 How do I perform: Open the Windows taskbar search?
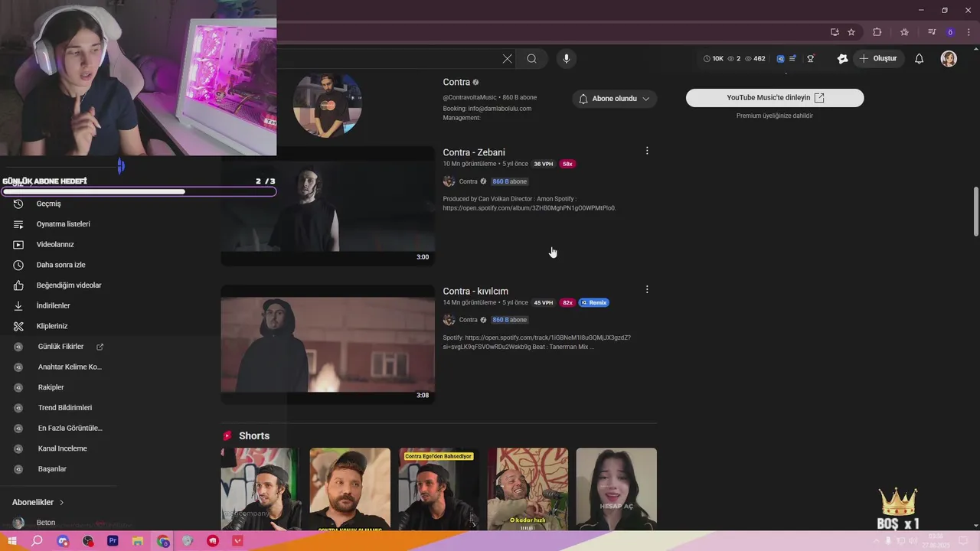[37, 541]
